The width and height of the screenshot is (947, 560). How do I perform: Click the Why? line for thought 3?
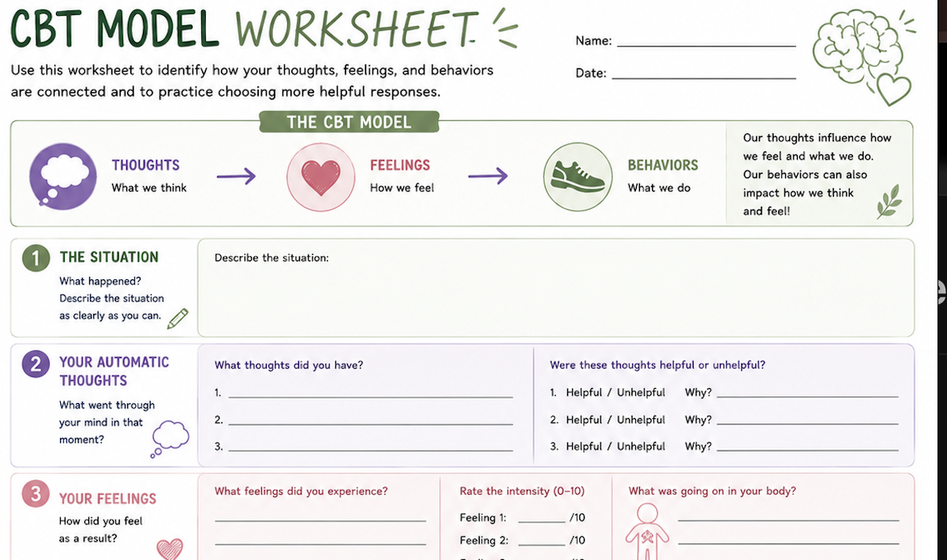point(807,450)
